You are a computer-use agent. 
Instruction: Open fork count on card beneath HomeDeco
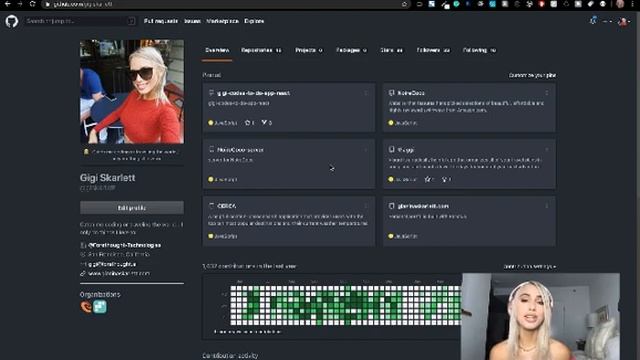(447, 179)
